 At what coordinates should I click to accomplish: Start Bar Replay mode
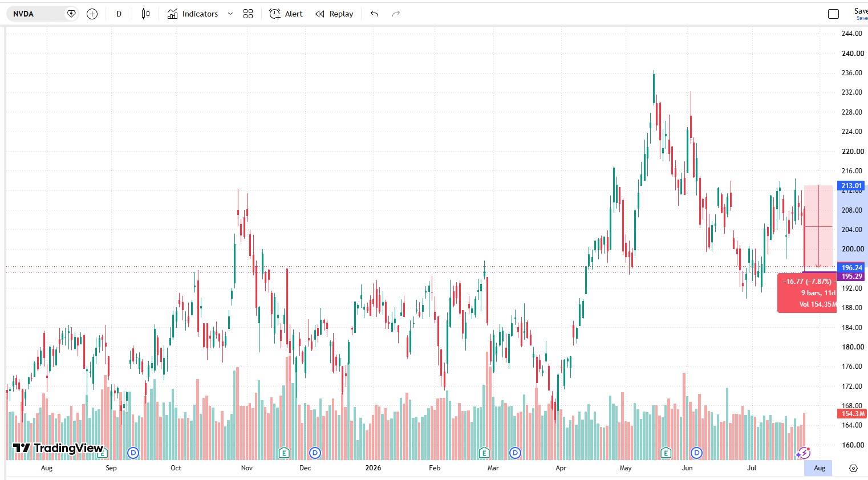click(x=334, y=14)
